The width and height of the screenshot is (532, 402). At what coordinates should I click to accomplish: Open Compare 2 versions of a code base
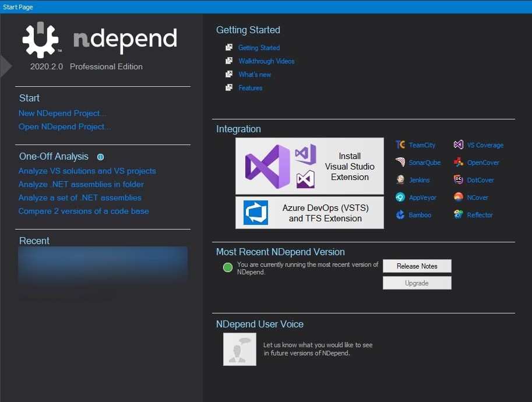[x=83, y=211]
